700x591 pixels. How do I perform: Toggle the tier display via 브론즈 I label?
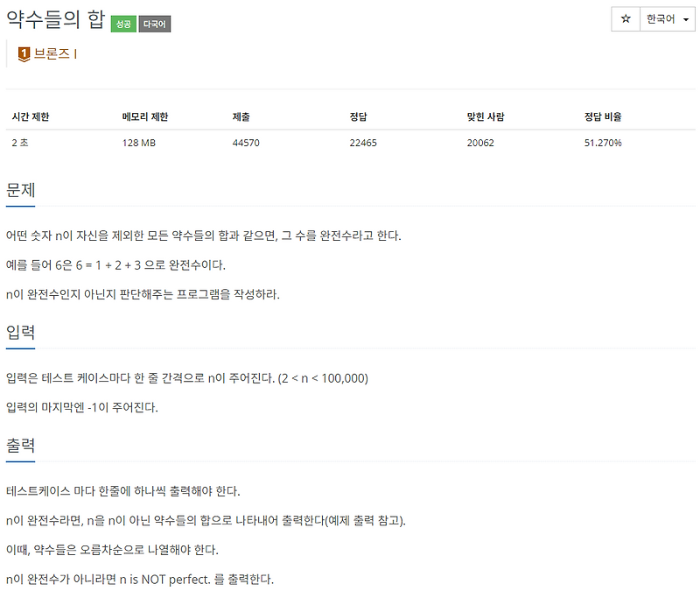coord(54,54)
